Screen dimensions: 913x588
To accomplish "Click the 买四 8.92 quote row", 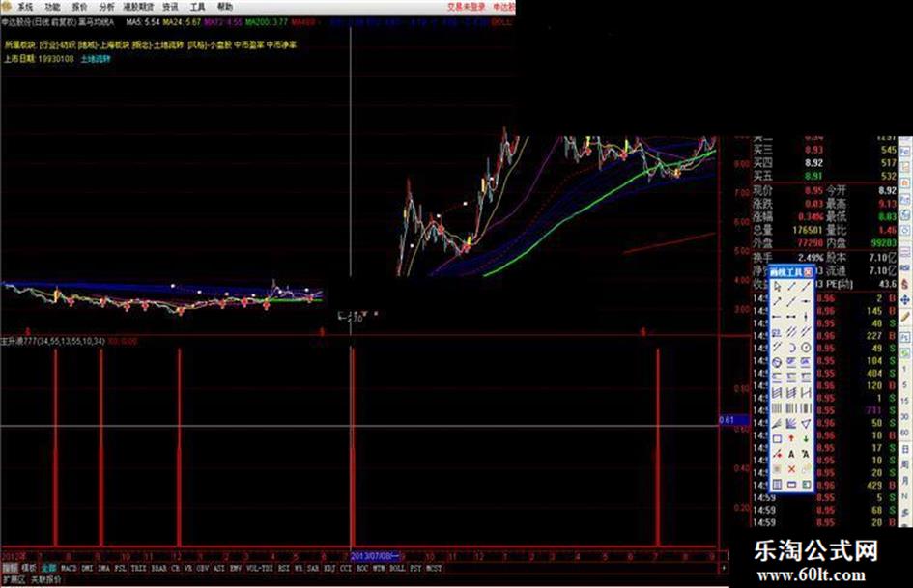I will [824, 163].
